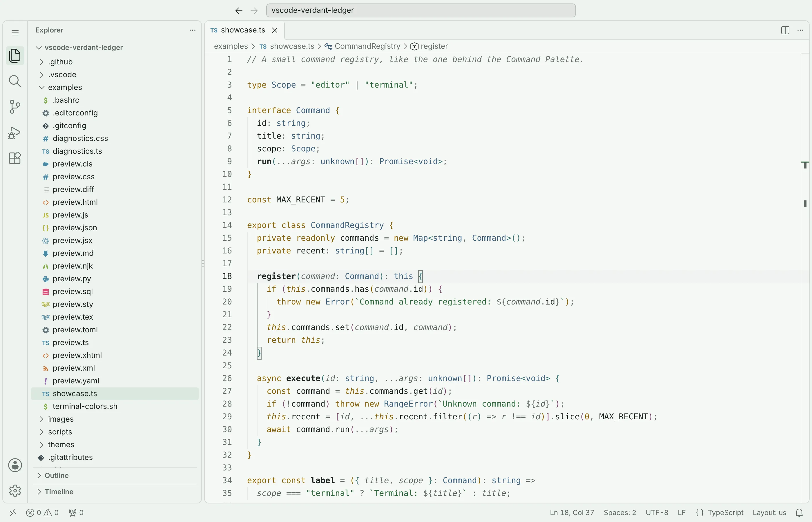Open the Extensions view icon
This screenshot has width=812, height=522.
[15, 158]
